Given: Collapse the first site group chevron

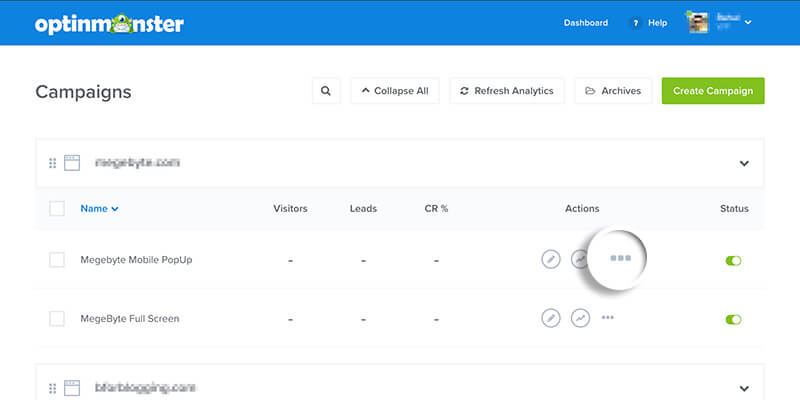Looking at the screenshot, I should coord(744,164).
